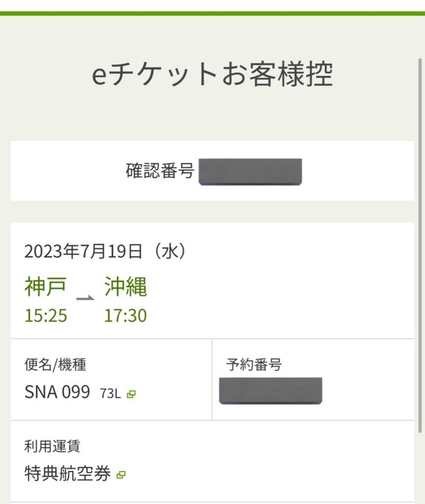Image resolution: width=425 pixels, height=504 pixels.
Task: Click the arrival airport 沖縄
Action: click(126, 286)
